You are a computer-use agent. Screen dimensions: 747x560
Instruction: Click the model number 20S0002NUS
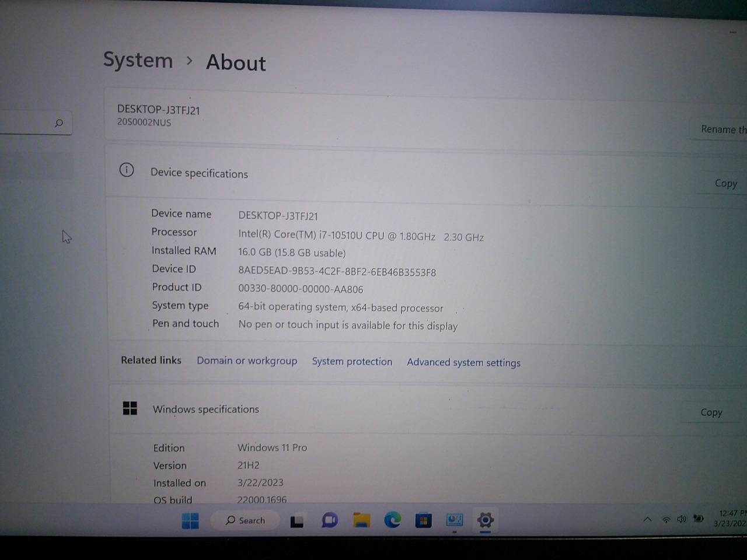(144, 123)
